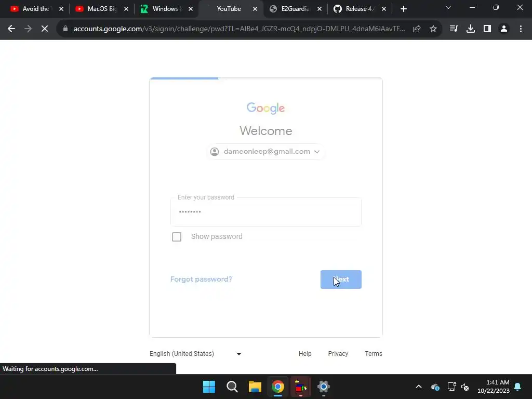Click the Chrome taskbar icon

[x=278, y=387]
